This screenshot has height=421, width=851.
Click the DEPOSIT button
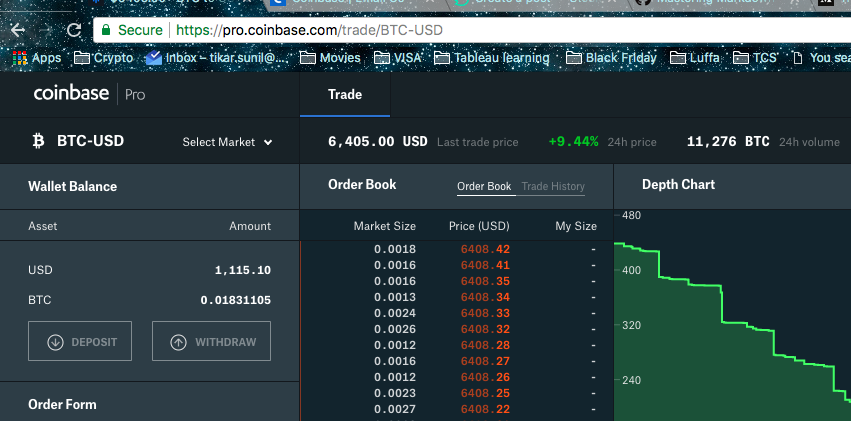point(80,341)
